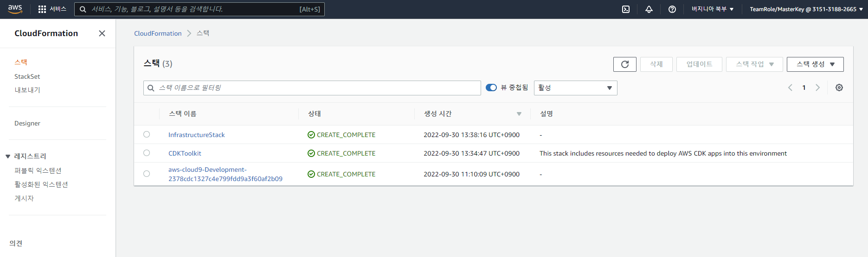Click the 설명 column header
Screen dimensions: 868x257
[x=547, y=114]
